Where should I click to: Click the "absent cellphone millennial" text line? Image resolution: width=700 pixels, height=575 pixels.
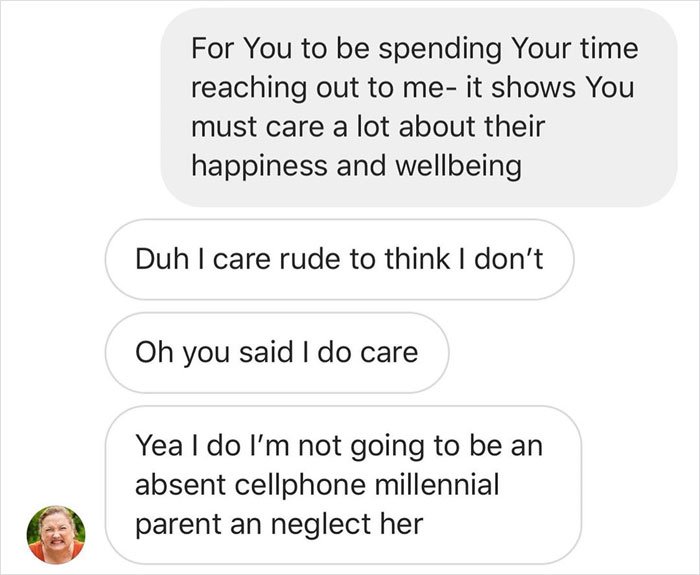pos(316,485)
